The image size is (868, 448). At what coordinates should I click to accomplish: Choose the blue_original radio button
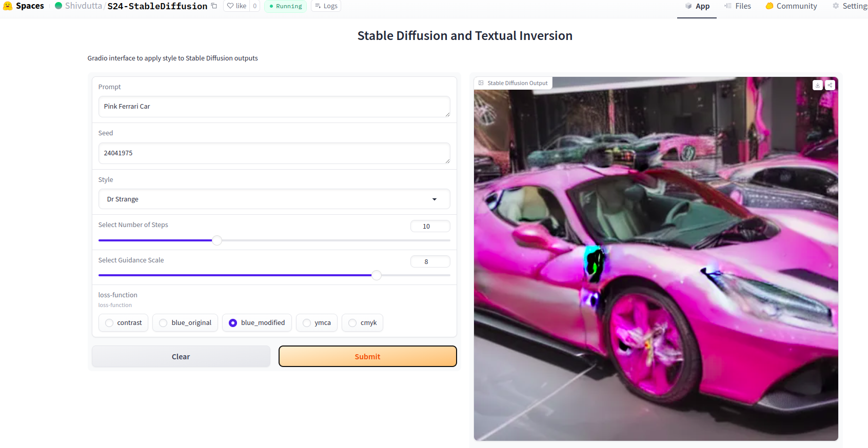(x=163, y=323)
